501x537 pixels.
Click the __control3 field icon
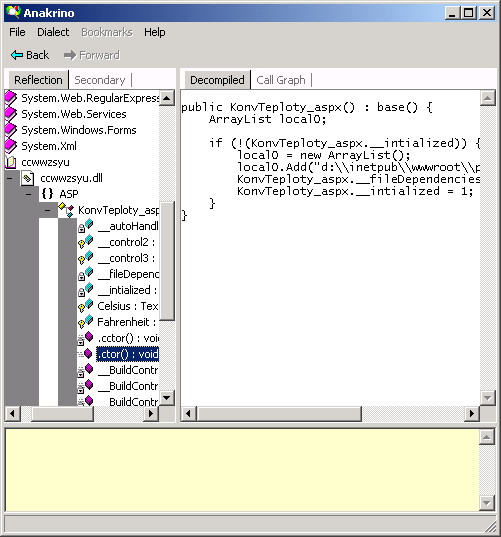point(85,258)
